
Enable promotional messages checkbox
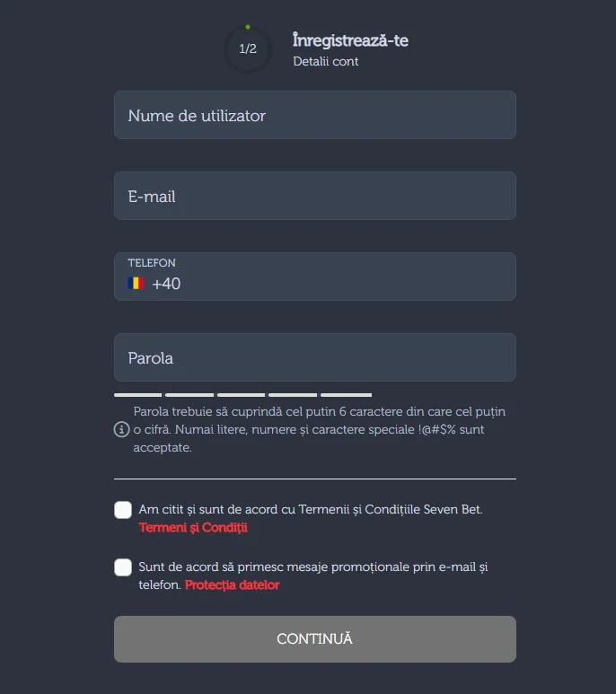tap(123, 567)
